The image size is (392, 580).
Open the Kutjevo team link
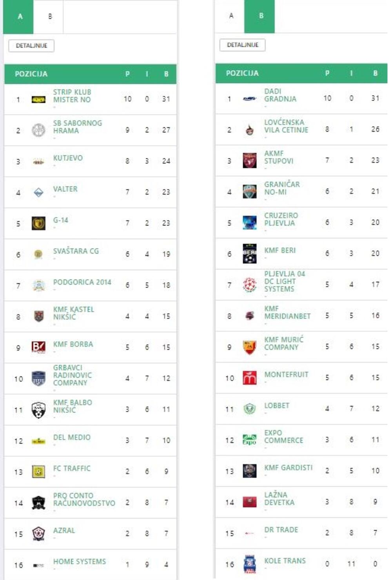point(68,158)
